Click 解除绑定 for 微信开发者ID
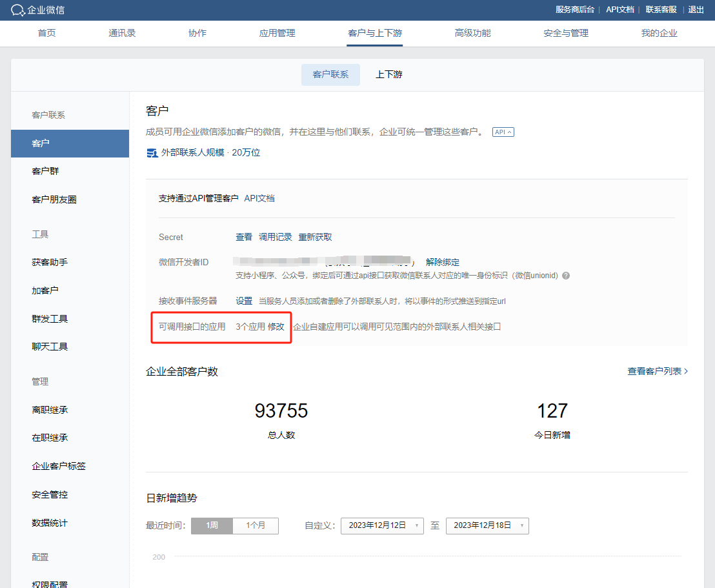715x588 pixels. pos(442,262)
